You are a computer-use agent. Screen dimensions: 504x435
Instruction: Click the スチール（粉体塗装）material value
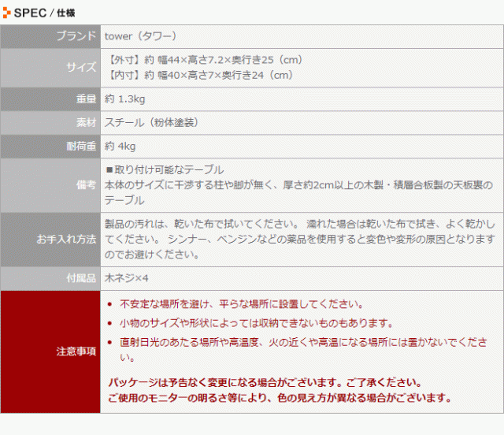click(x=150, y=123)
